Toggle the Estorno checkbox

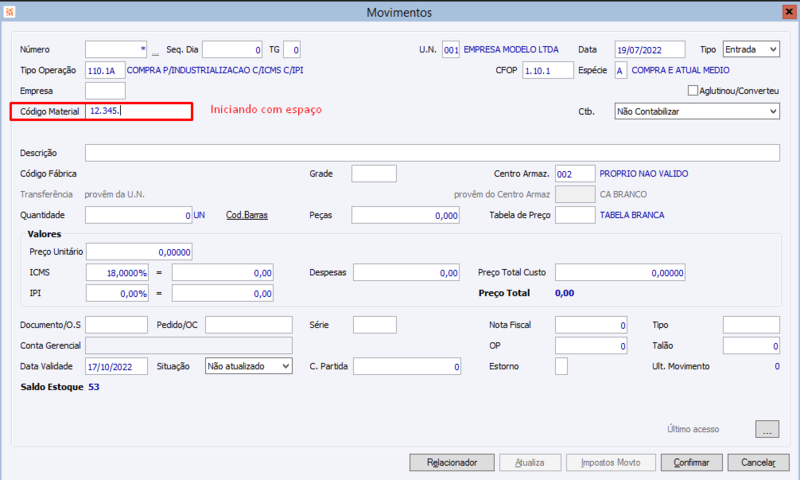561,366
